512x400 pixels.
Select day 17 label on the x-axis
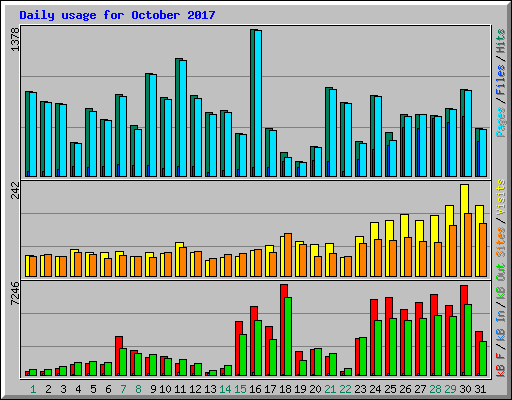click(x=270, y=389)
